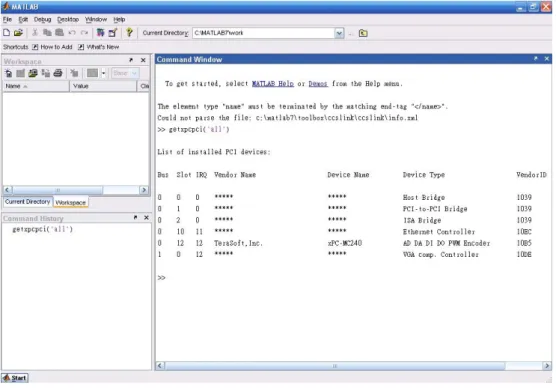
Task: Follow the MATLAB Help link
Action: click(273, 84)
